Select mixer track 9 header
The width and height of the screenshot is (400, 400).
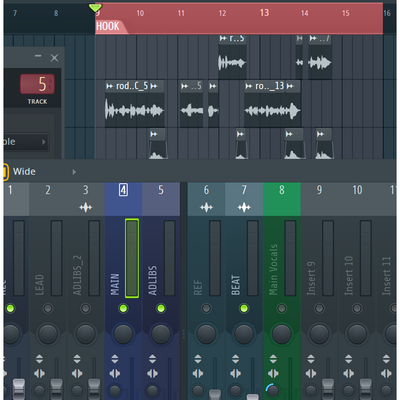coord(319,199)
